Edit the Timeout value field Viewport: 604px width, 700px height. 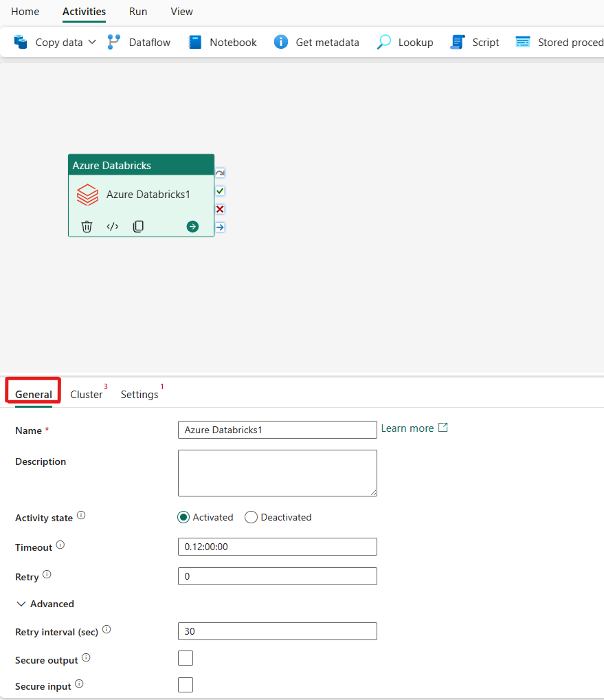pyautogui.click(x=277, y=547)
